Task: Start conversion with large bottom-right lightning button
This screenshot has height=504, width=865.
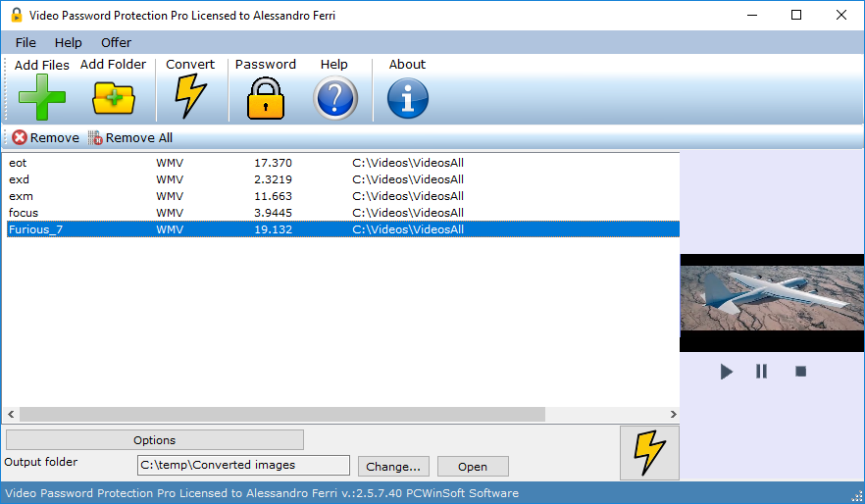Action: pyautogui.click(x=649, y=452)
